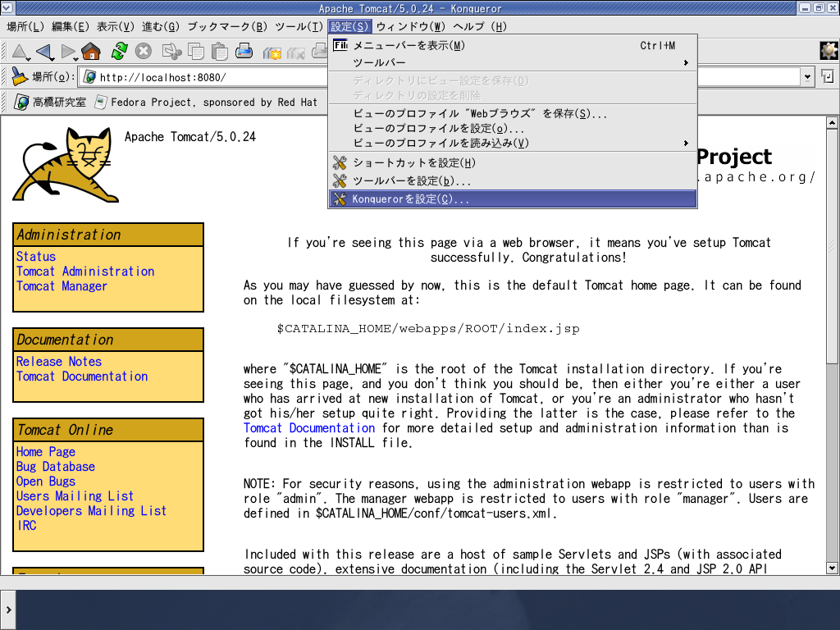Open sidebar Tomcat Documentation link
This screenshot has width=840, height=630.
[x=82, y=377]
